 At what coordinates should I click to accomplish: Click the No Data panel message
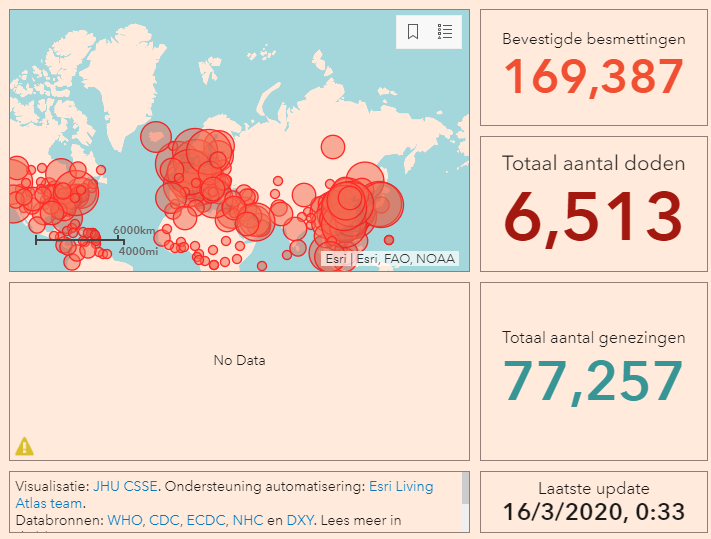(239, 360)
